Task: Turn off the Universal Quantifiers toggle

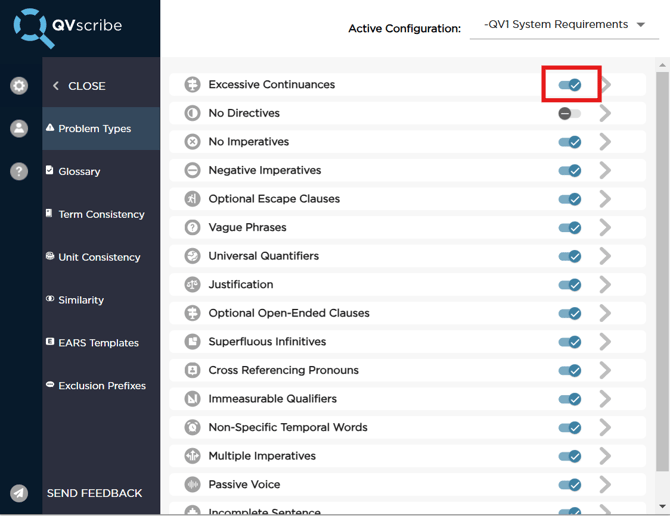Action: coord(570,256)
